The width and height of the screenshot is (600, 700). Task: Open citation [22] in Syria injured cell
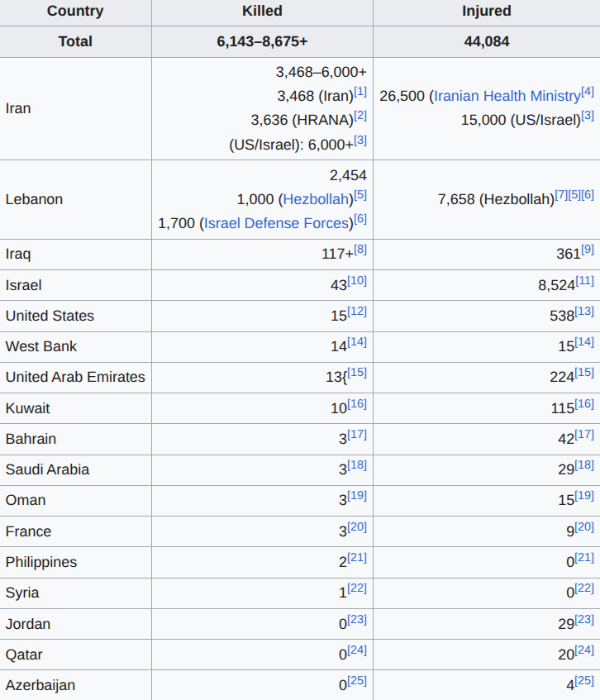point(584,588)
